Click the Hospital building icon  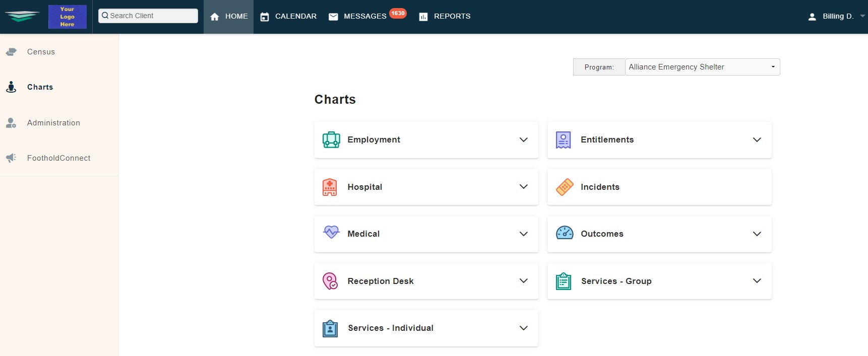(330, 187)
